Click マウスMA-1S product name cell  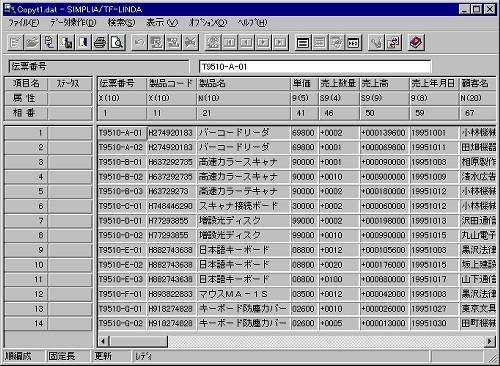[x=244, y=294]
